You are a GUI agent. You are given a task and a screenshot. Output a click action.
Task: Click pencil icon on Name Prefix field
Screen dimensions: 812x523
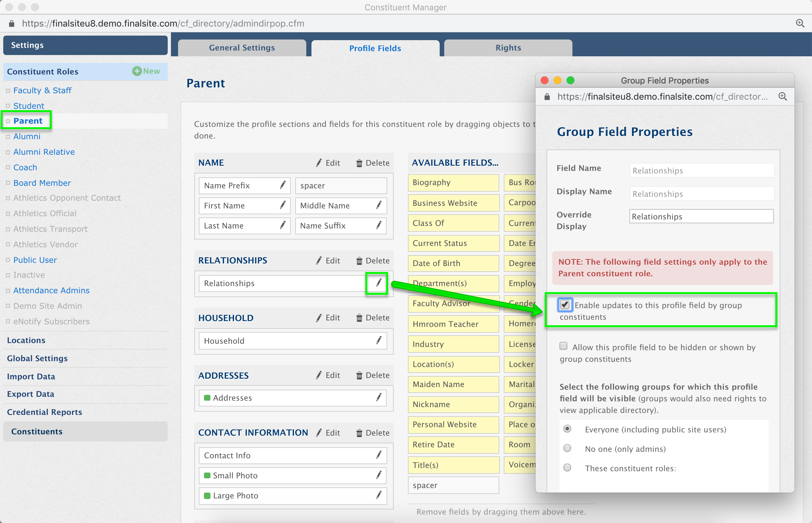[283, 185]
